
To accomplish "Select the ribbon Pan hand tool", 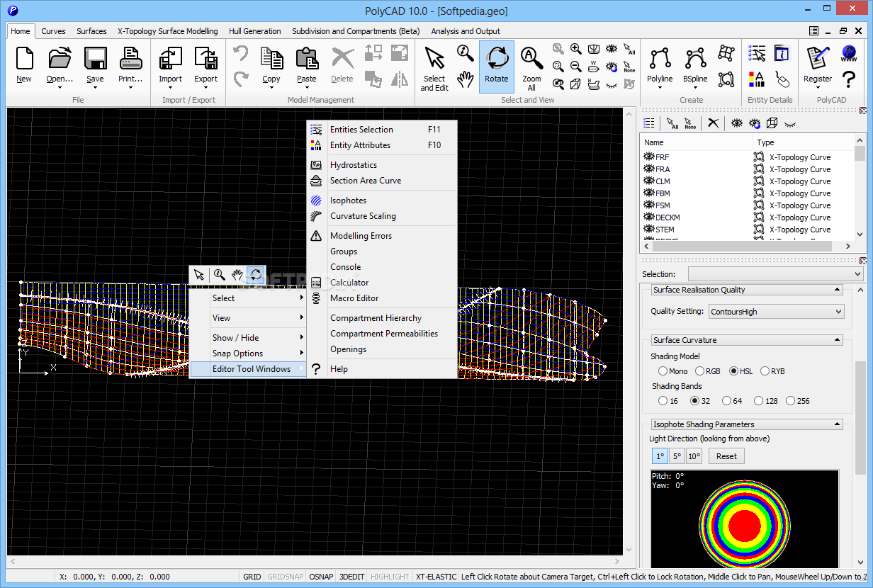I will tap(465, 79).
